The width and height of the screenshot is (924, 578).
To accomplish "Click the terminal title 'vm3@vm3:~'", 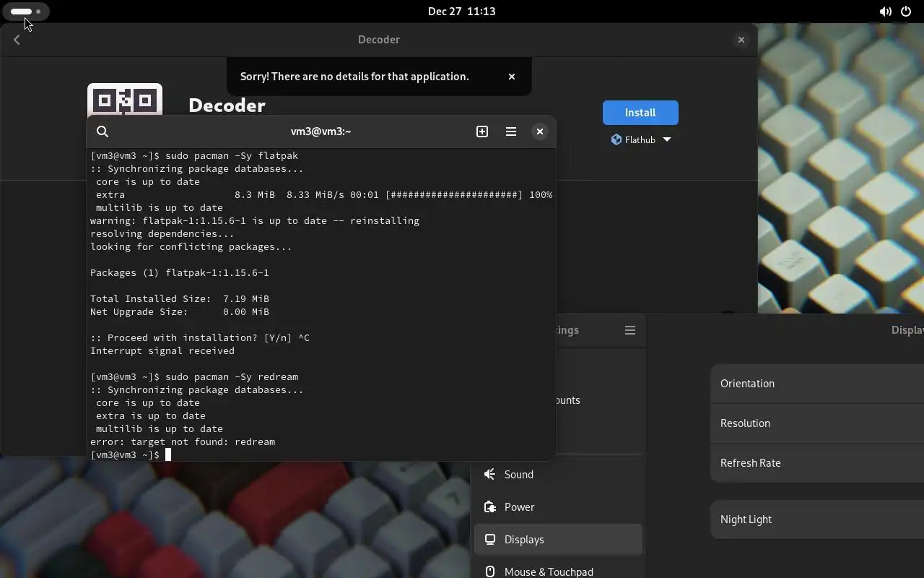I will 321,131.
